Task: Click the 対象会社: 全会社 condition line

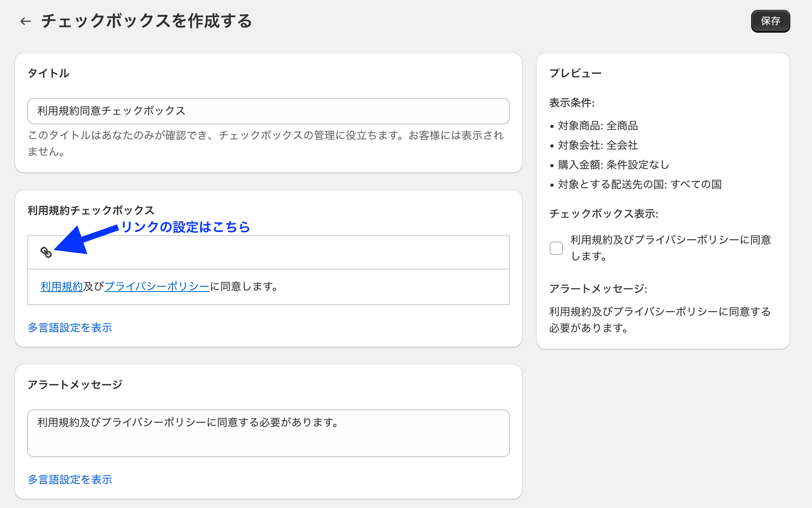Action: (598, 145)
